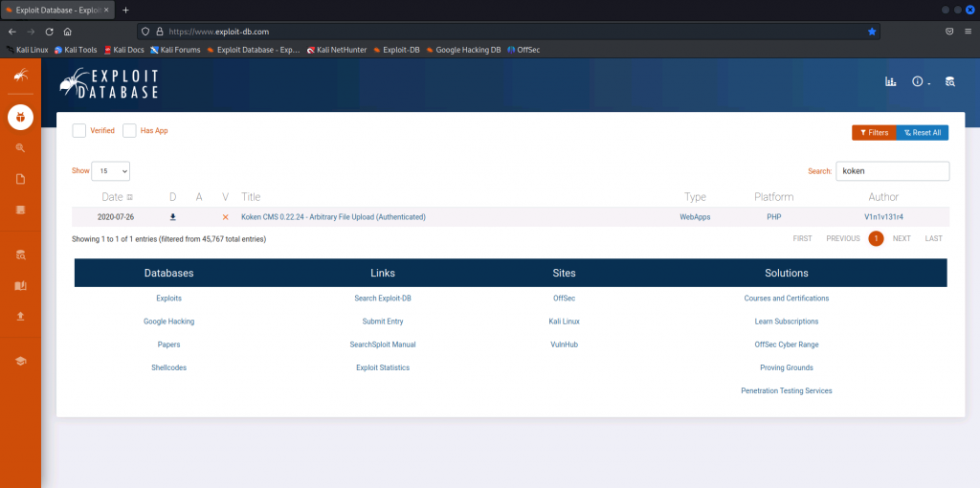The image size is (980, 488).
Task: Click page 1 pagination button
Action: (x=876, y=238)
